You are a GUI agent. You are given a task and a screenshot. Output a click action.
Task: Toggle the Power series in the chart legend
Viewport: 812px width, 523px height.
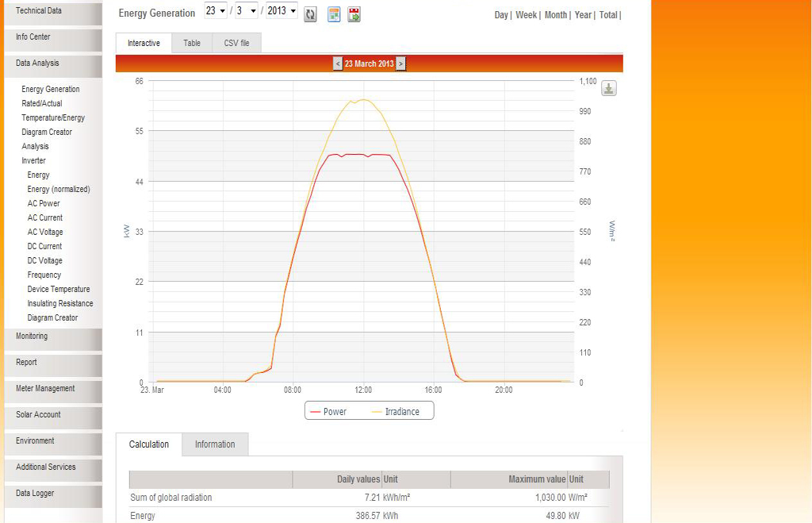pyautogui.click(x=328, y=411)
